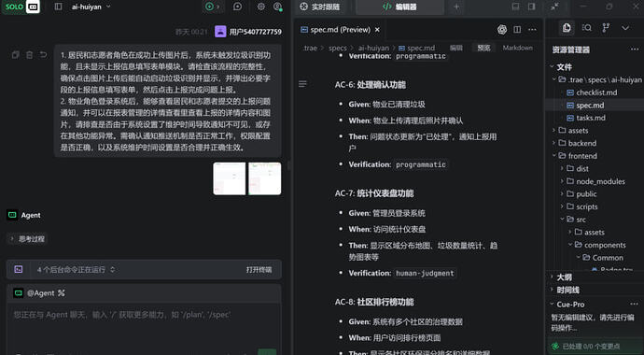Open new chat bubble icon
The width and height of the screenshot is (644, 355).
(x=237, y=7)
